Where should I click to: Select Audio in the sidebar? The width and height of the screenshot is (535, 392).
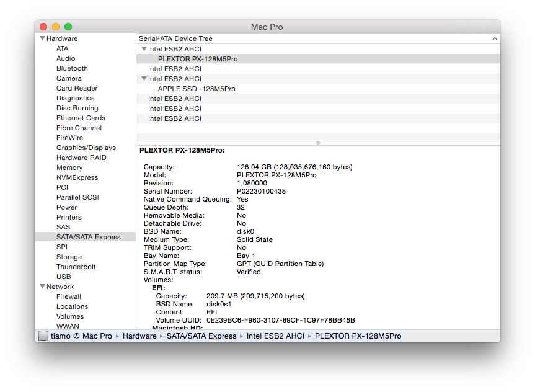(x=66, y=58)
